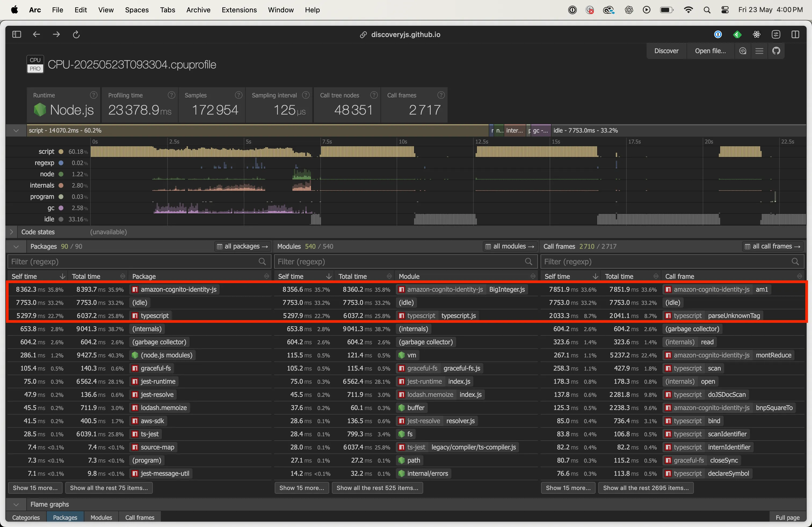Sort packages by Self time
812x527 pixels.
point(38,276)
